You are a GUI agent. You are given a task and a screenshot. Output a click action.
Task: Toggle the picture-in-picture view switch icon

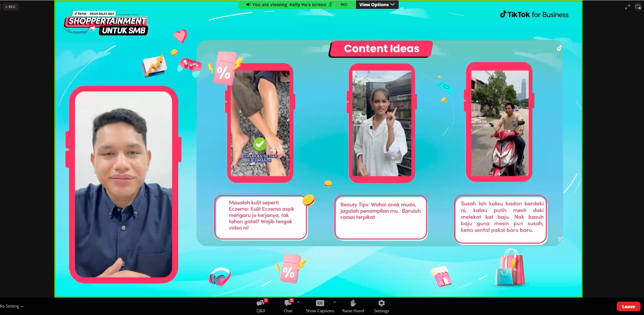tap(638, 7)
